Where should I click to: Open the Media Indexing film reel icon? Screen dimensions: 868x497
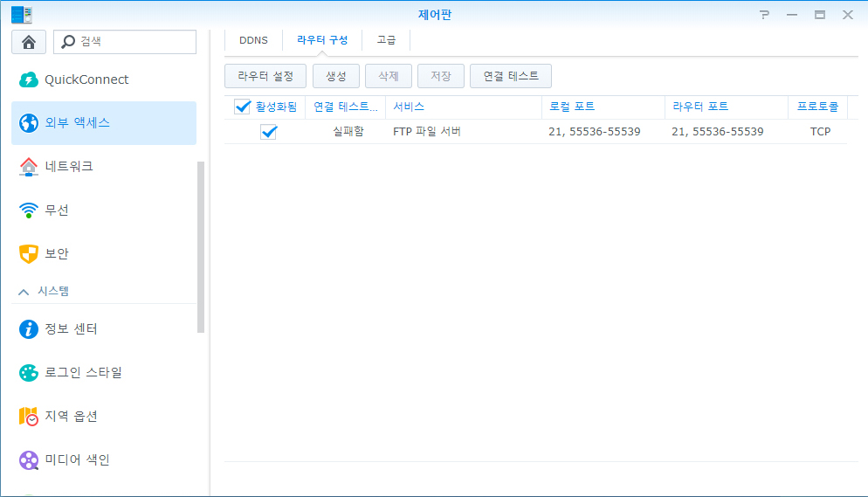[29, 460]
